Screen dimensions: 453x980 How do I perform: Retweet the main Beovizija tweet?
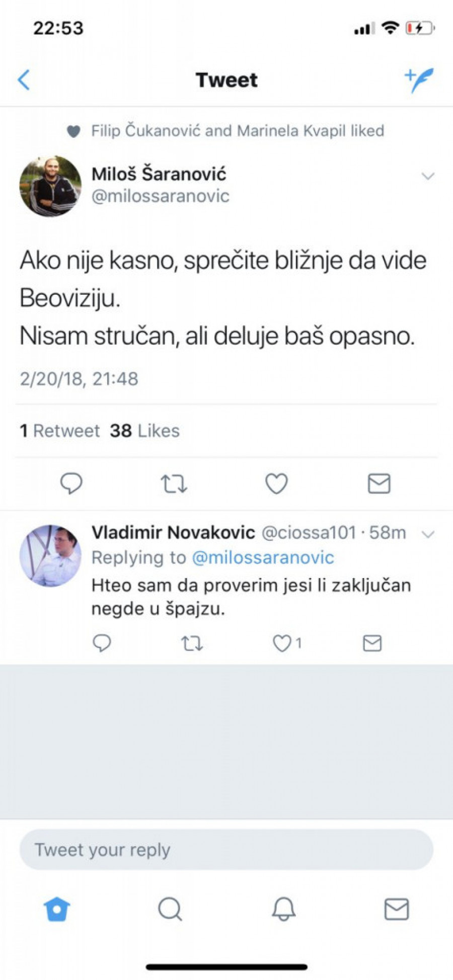(174, 483)
